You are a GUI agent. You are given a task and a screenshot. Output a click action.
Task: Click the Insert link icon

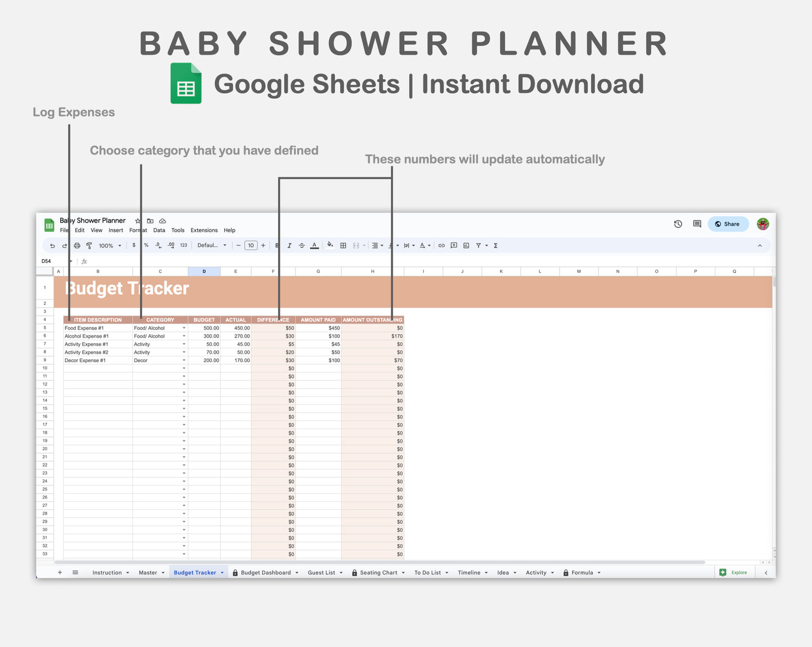point(442,245)
